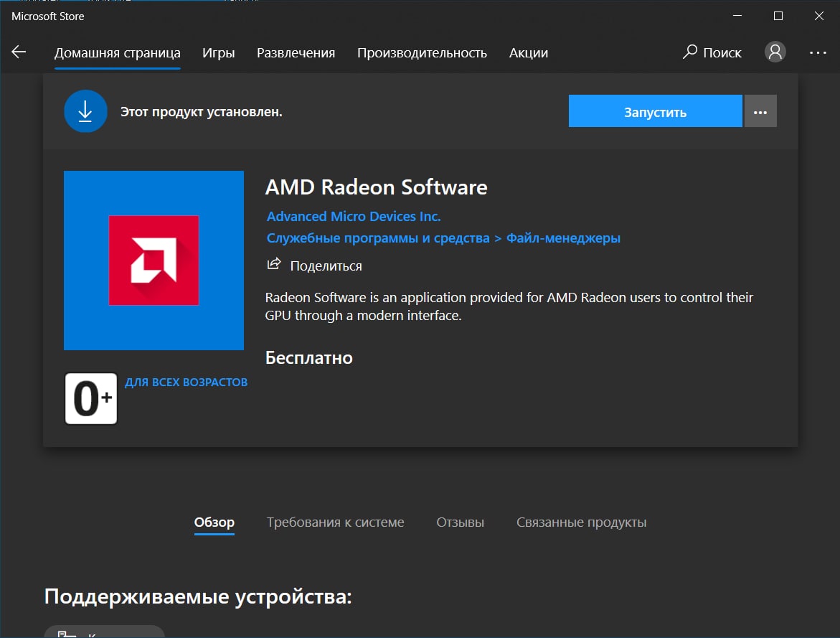
Task: Close the Microsoft Store window
Action: (x=818, y=16)
